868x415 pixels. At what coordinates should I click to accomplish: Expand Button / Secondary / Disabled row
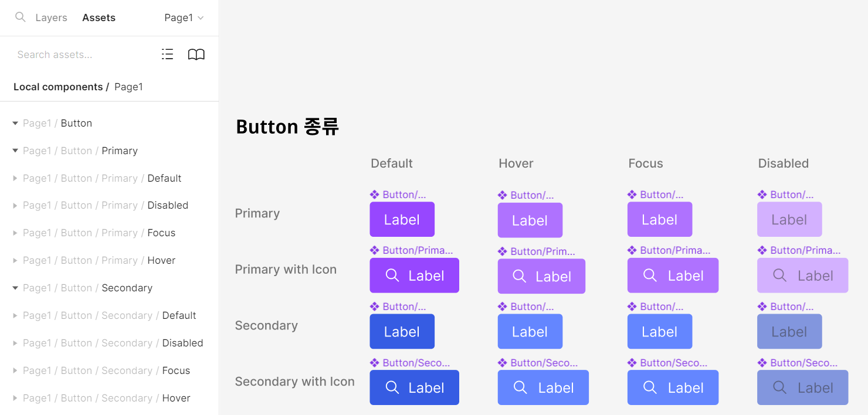pyautogui.click(x=15, y=343)
